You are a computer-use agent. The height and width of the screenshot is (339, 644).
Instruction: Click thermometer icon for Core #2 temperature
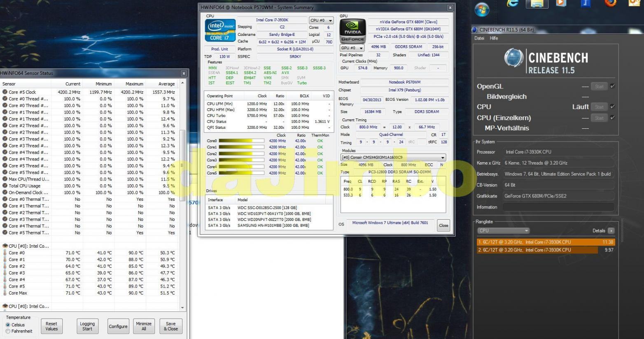5,266
